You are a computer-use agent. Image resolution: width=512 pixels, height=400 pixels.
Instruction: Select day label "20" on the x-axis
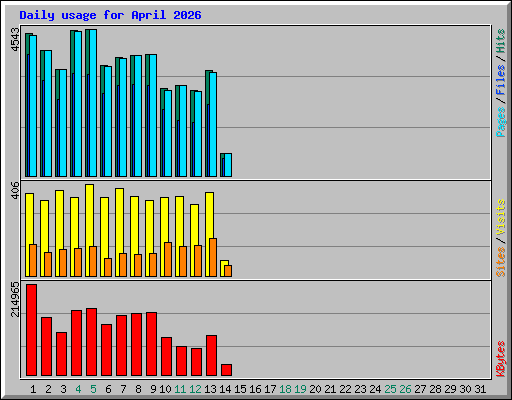[x=315, y=389]
